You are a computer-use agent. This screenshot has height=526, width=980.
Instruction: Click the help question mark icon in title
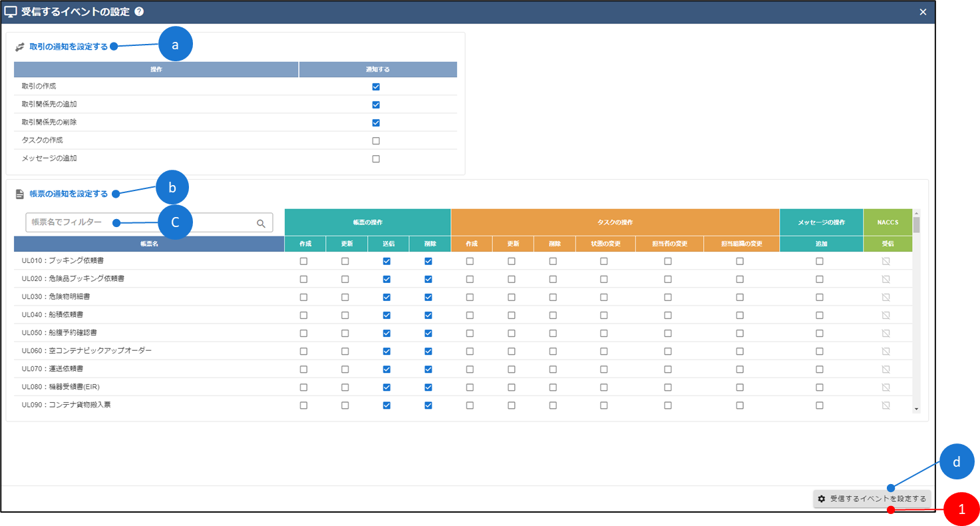click(138, 12)
